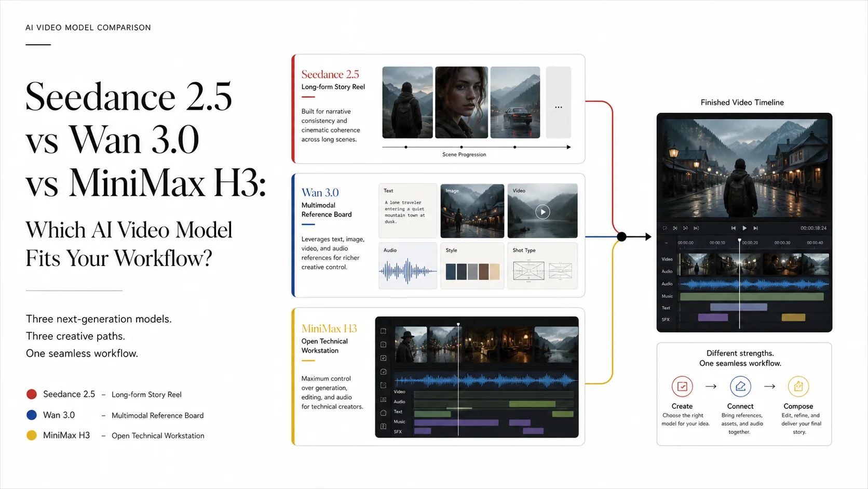
Task: Select the car on road thumbnail
Action: coord(515,102)
